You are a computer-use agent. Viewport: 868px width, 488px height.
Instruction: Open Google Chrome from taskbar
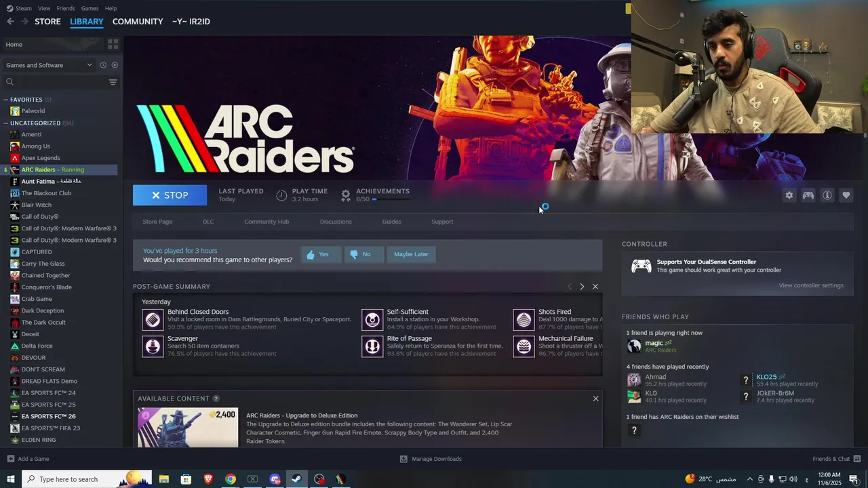tap(231, 479)
